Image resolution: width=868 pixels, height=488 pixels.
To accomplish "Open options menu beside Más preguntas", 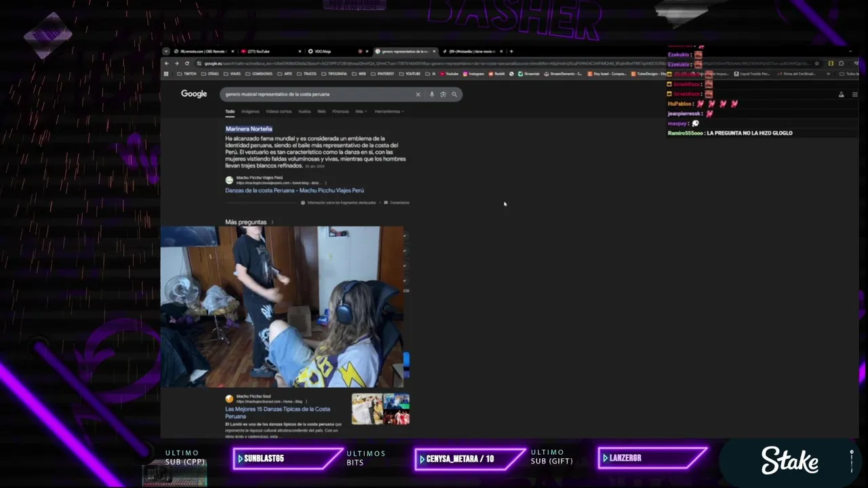I will pos(273,222).
